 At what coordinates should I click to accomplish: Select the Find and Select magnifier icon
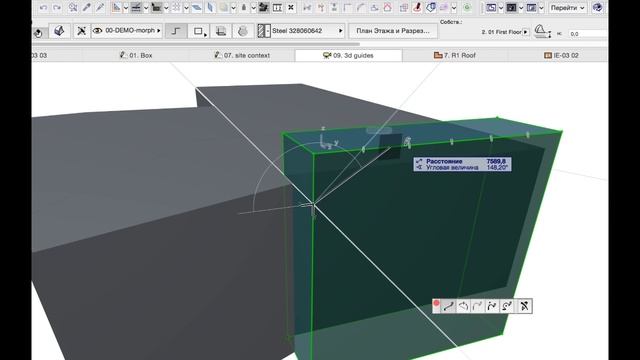pos(73,7)
